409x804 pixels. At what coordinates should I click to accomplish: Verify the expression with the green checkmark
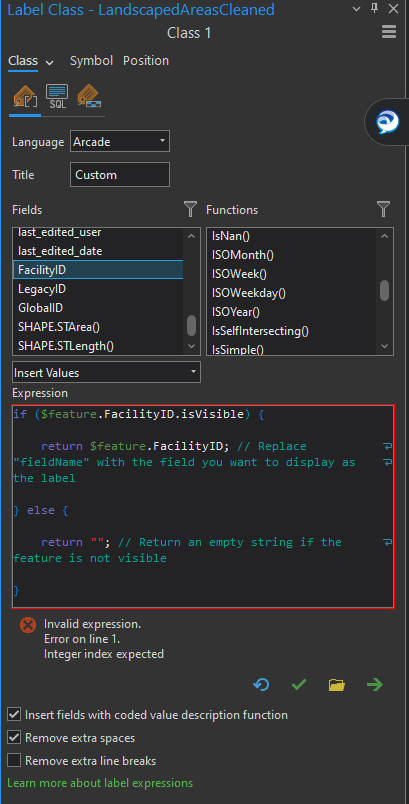pyautogui.click(x=299, y=685)
